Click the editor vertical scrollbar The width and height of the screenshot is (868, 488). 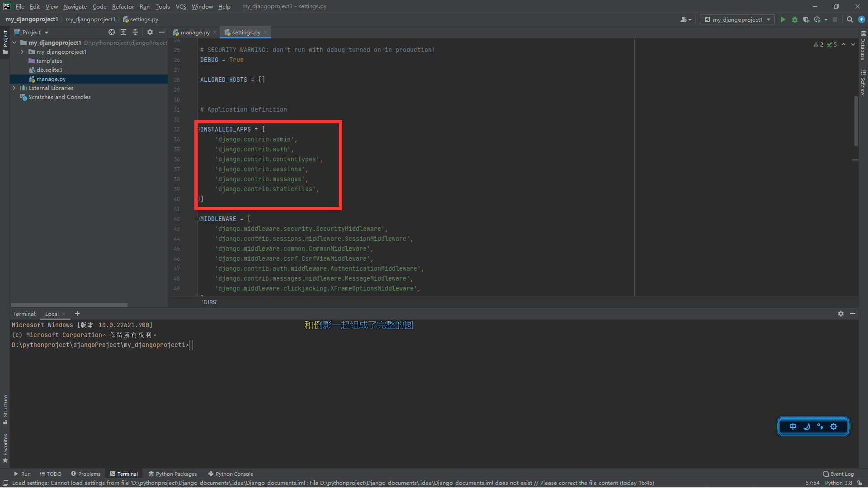(856, 121)
